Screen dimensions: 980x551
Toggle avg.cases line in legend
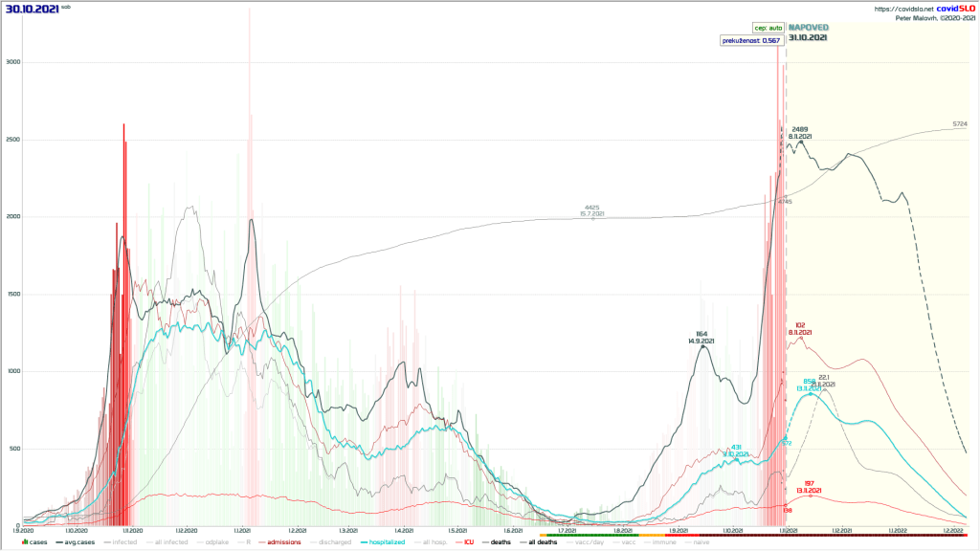pos(78,542)
